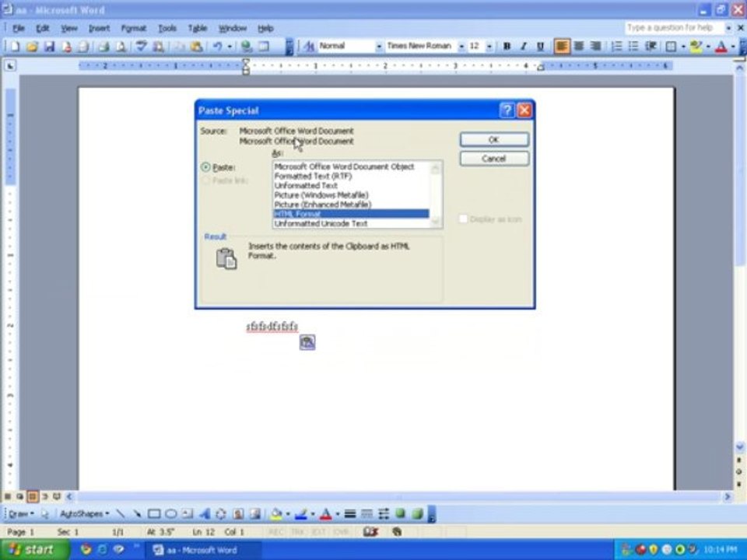Open the Draw menu dropdown

point(22,514)
